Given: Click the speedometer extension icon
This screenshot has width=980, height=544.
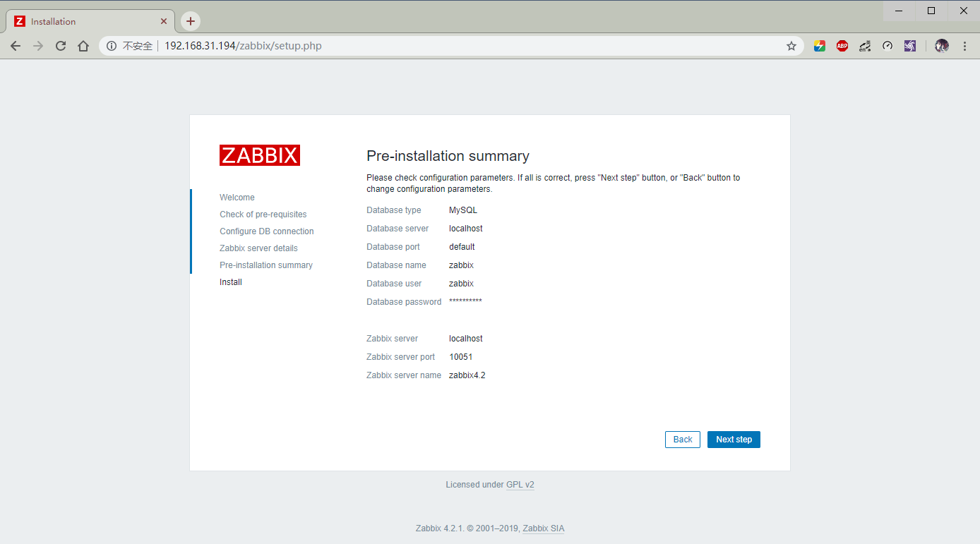Looking at the screenshot, I should 888,46.
